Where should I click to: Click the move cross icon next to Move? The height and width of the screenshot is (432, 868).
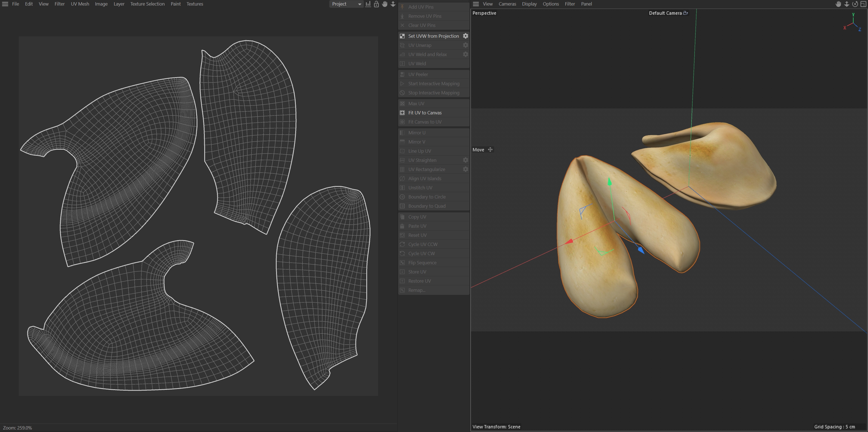490,150
